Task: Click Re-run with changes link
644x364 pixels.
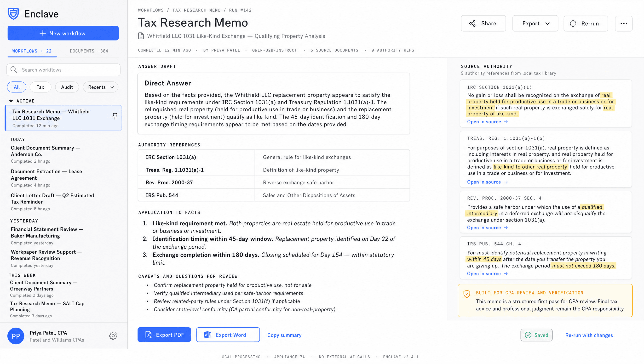Action: [x=589, y=335]
